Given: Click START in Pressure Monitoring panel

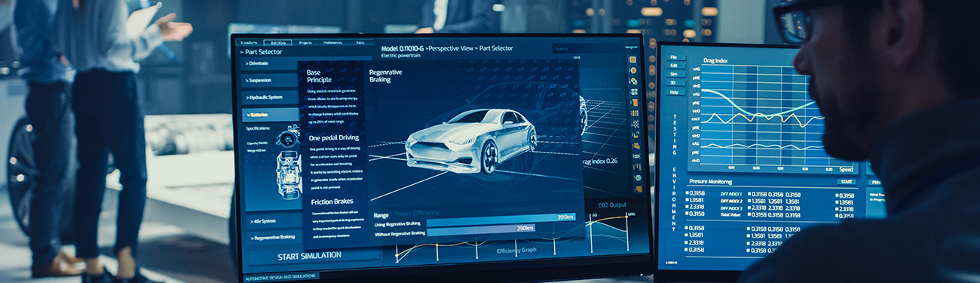Looking at the screenshot, I should point(847,182).
